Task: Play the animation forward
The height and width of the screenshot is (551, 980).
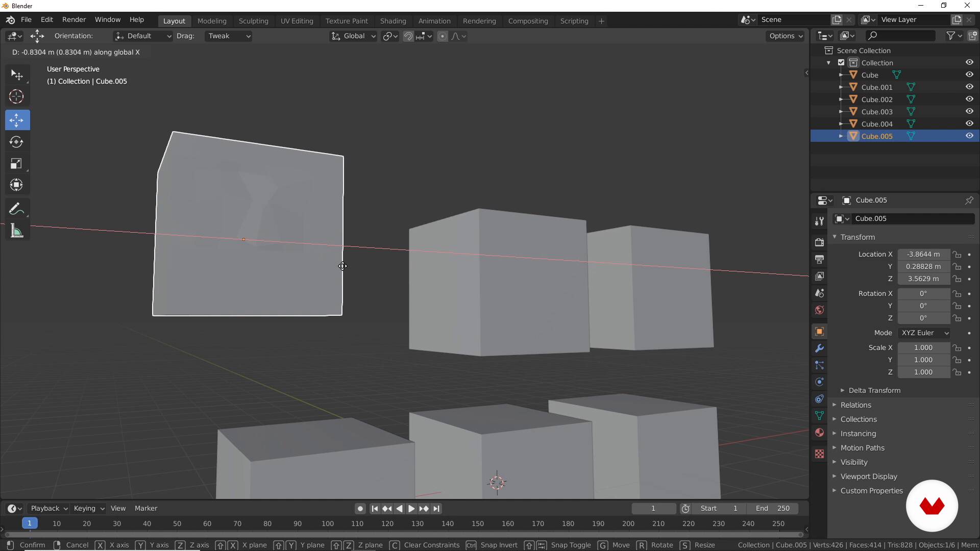Action: pos(411,508)
